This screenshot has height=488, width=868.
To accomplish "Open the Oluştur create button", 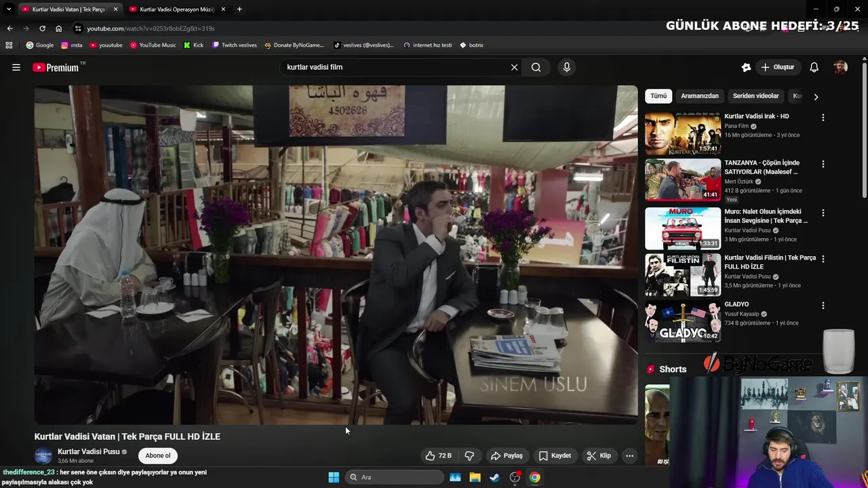I will pos(778,67).
